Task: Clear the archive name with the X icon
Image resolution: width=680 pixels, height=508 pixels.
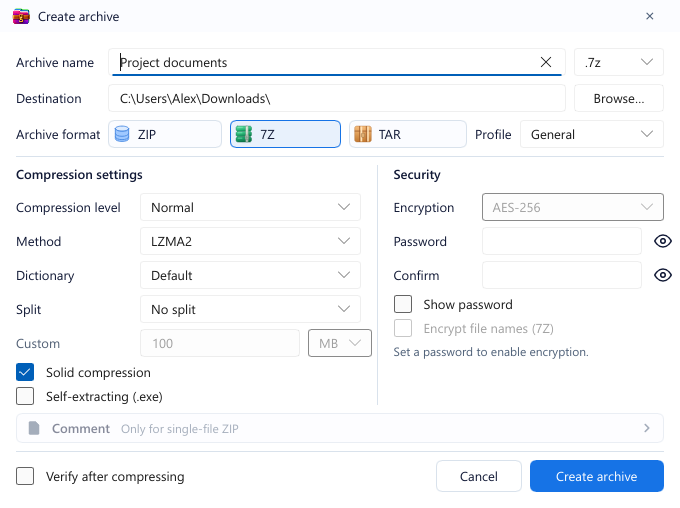Action: (x=546, y=62)
